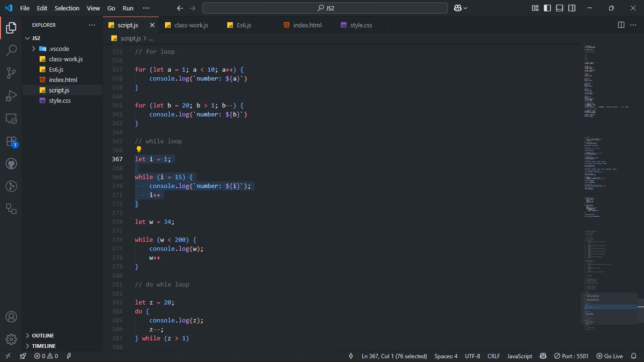This screenshot has height=362, width=644.
Task: Open the Remote Explorer icon
Action: point(11,119)
